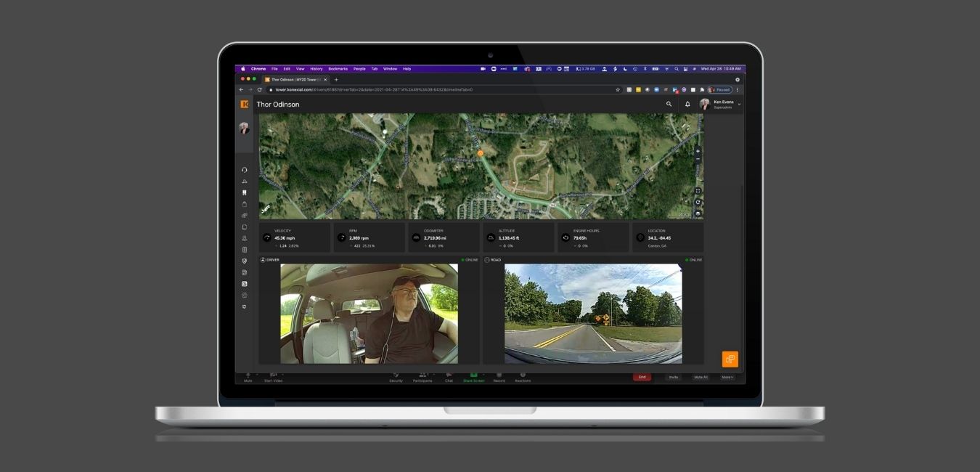Screen dimensions: 980x472
Task: Click the Road camera video feed
Action: coord(593,314)
